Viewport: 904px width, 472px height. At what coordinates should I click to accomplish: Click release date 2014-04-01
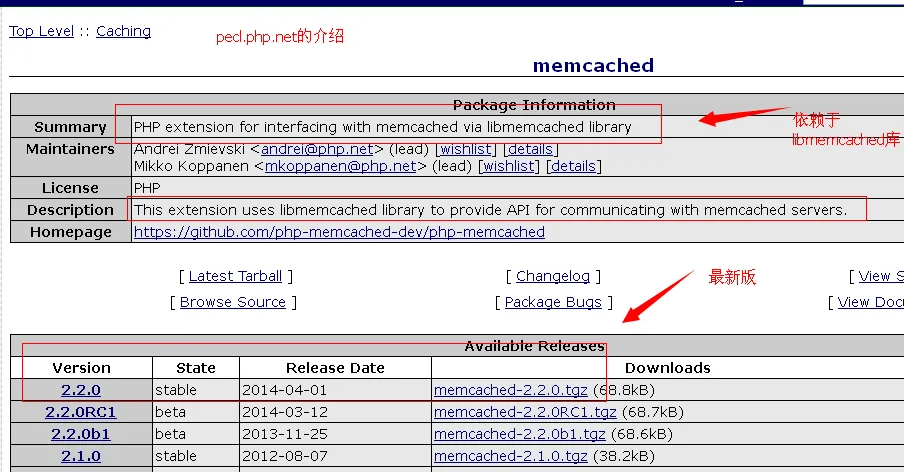(x=285, y=390)
